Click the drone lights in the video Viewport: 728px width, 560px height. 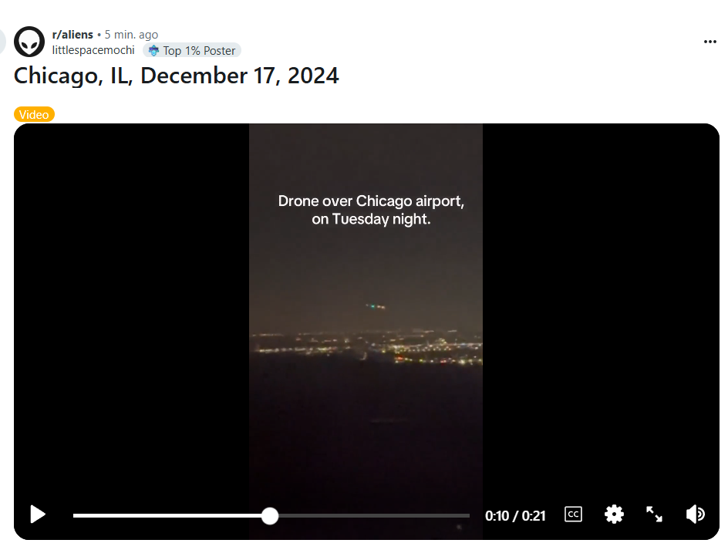(376, 306)
